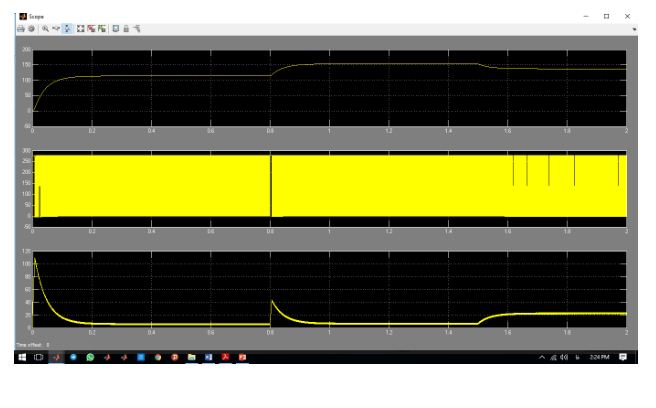Open the Action Center notification icon

[623, 357]
